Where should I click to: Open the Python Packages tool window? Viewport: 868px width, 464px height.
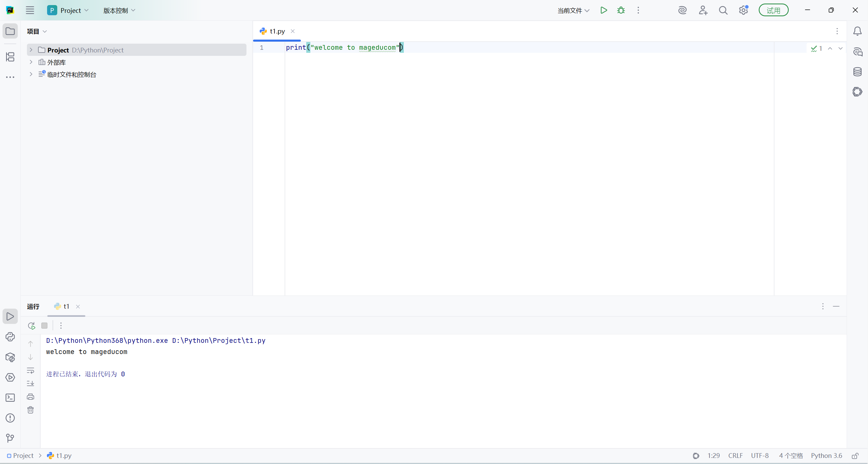pyautogui.click(x=10, y=357)
